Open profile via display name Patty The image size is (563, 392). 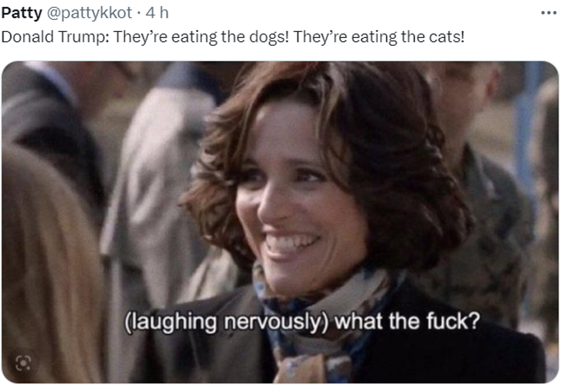pos(21,13)
